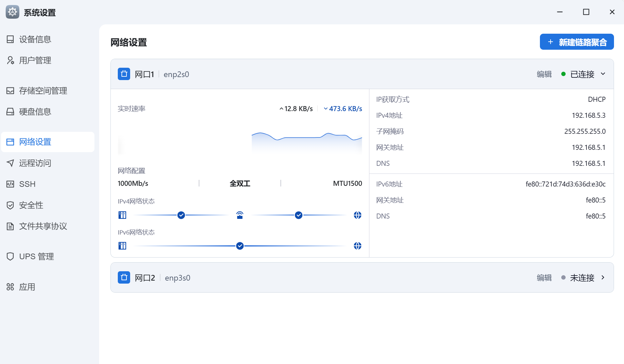
Task: Click the upload speed arrow indicator
Action: (281, 109)
